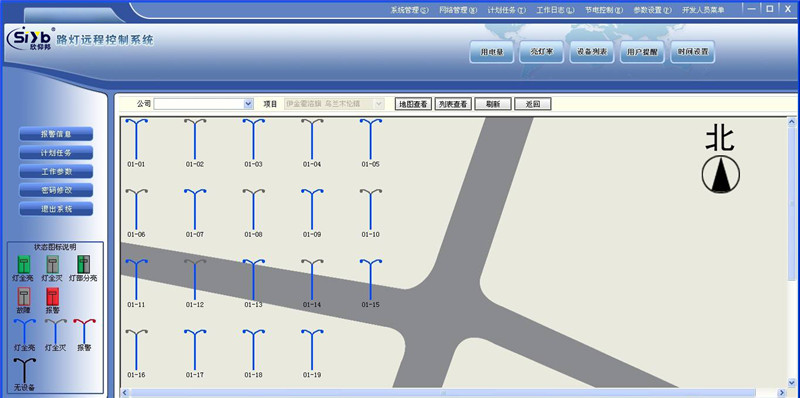800x398 pixels.
Task: Select street lamp 01-11 on the map
Action: point(136,280)
